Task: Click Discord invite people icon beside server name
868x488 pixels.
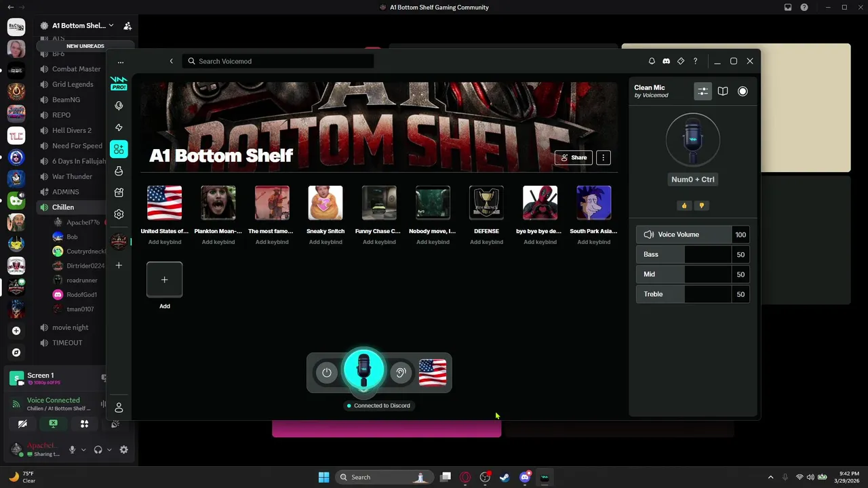Action: 127,26
